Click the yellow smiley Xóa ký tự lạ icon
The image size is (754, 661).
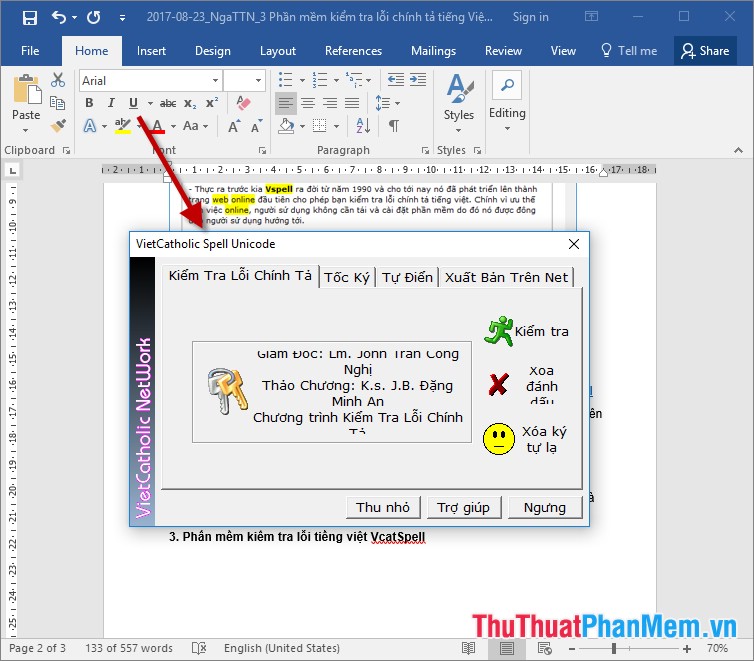pos(499,439)
